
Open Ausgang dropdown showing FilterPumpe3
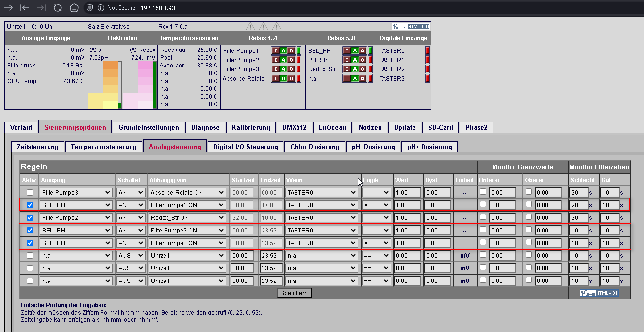click(x=76, y=193)
